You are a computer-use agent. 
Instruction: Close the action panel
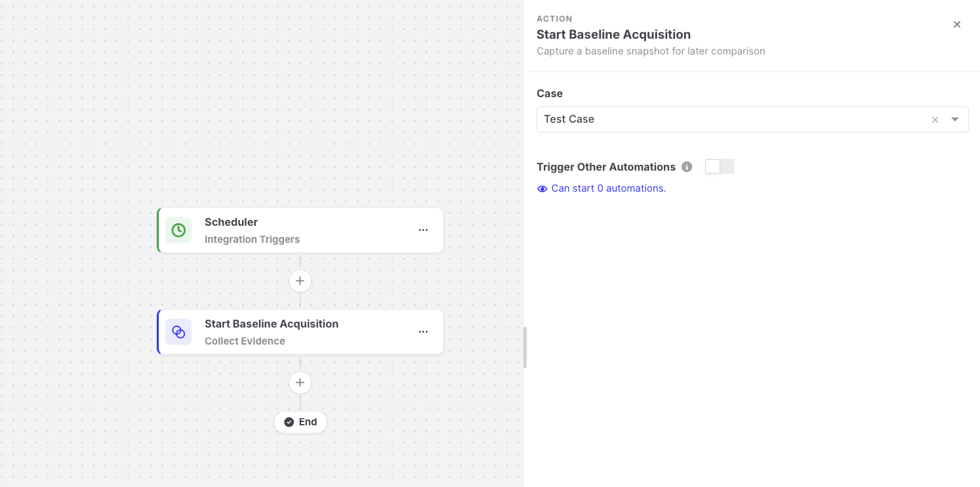[x=957, y=24]
